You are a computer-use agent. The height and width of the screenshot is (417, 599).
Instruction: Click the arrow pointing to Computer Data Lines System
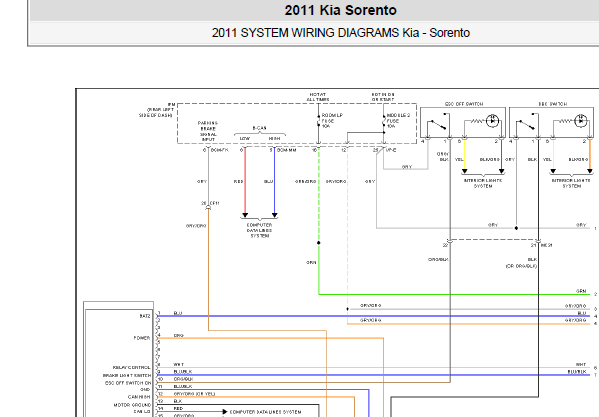pos(225,412)
